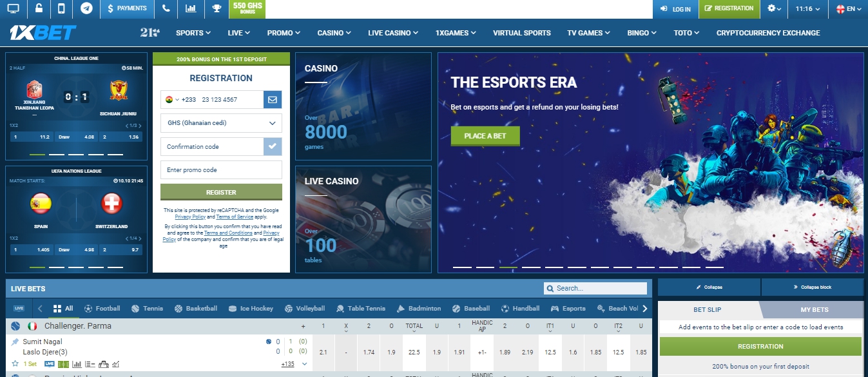Click the search magnifier icon
The height and width of the screenshot is (377, 868).
550,289
